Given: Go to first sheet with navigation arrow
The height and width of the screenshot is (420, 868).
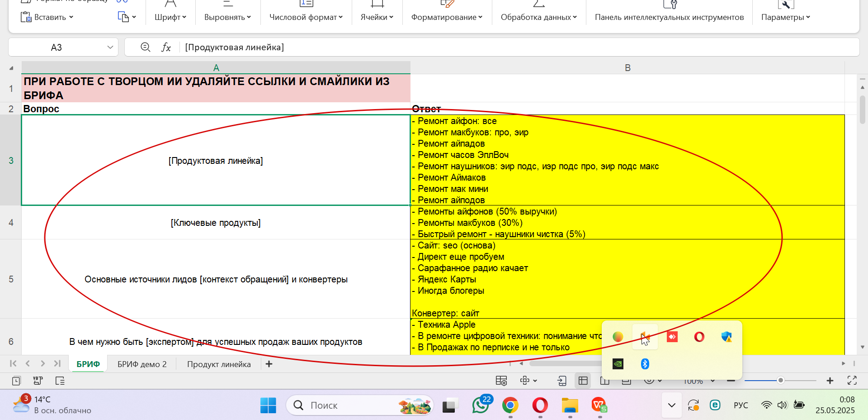Looking at the screenshot, I should [13, 363].
